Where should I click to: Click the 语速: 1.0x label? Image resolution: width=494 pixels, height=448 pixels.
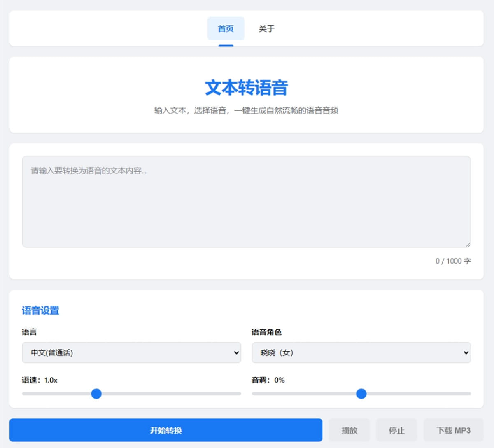click(x=40, y=380)
